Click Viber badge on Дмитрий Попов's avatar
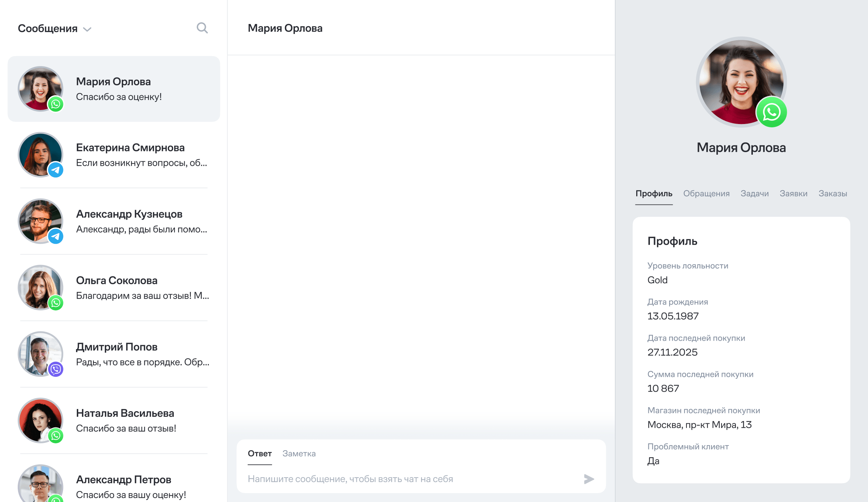Viewport: 868px width, 502px height. pyautogui.click(x=56, y=369)
